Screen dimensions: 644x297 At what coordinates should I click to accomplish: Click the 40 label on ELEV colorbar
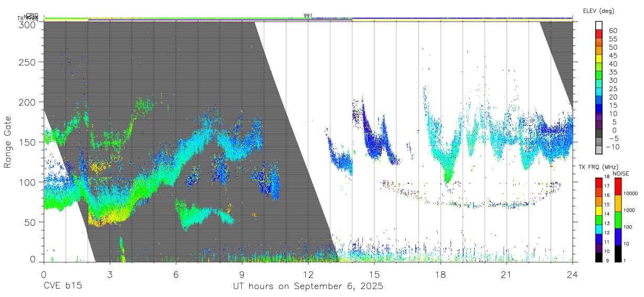click(613, 64)
